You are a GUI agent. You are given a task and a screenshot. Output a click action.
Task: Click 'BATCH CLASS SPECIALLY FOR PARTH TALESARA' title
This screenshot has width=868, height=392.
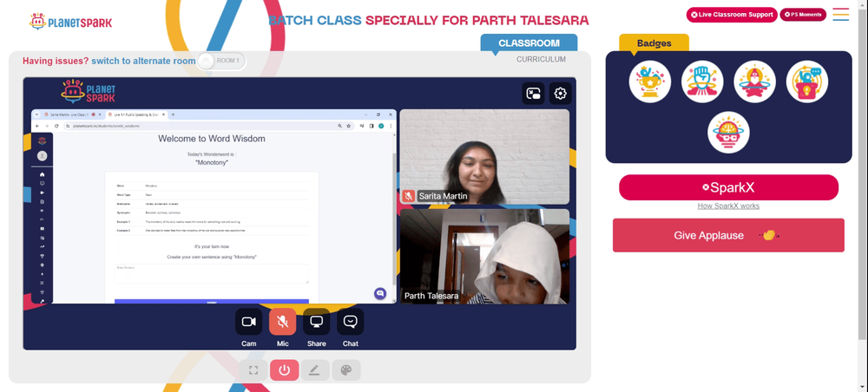(429, 21)
